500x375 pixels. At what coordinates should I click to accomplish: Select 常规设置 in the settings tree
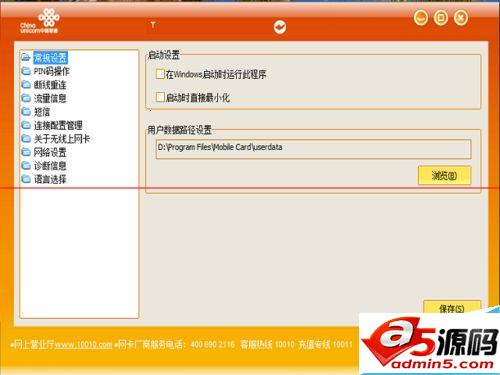50,58
